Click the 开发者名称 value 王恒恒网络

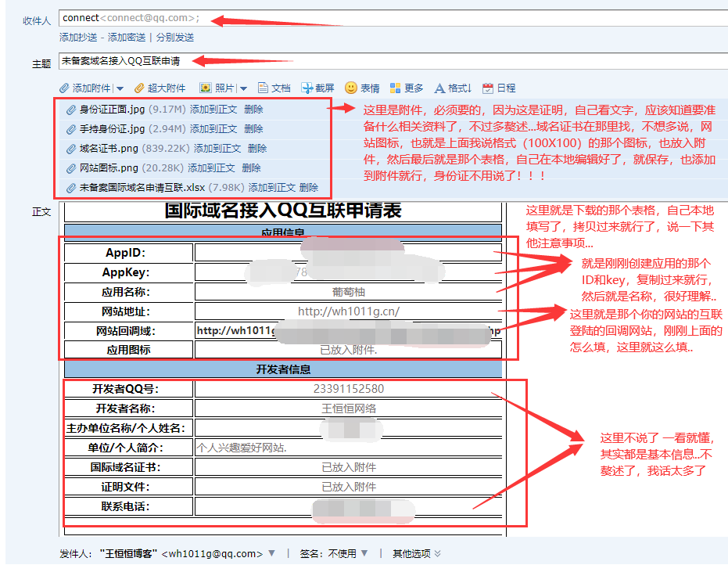pos(349,408)
